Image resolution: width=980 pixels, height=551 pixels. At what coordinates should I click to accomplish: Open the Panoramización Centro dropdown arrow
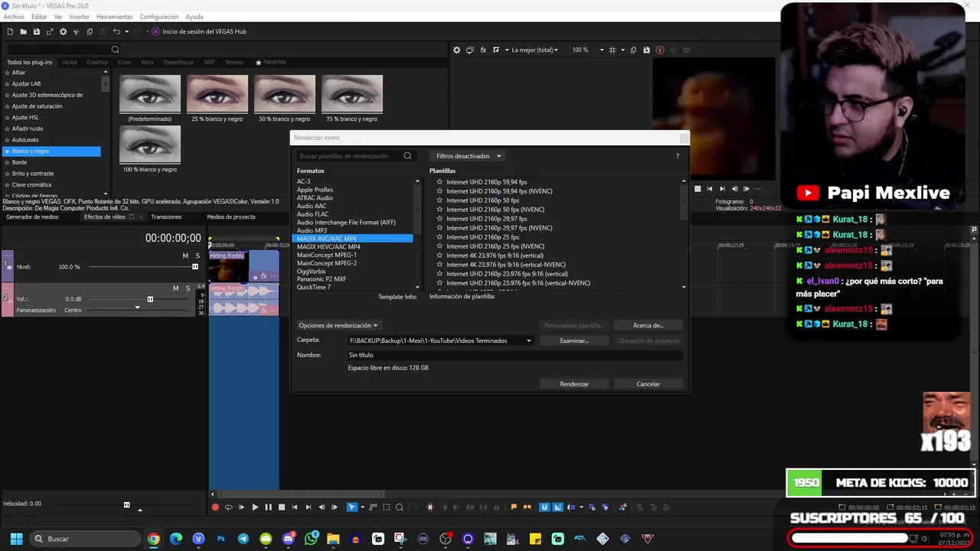point(137,308)
